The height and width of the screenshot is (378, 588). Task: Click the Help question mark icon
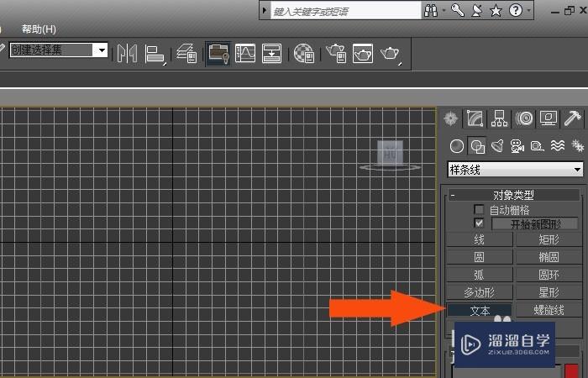tap(515, 10)
